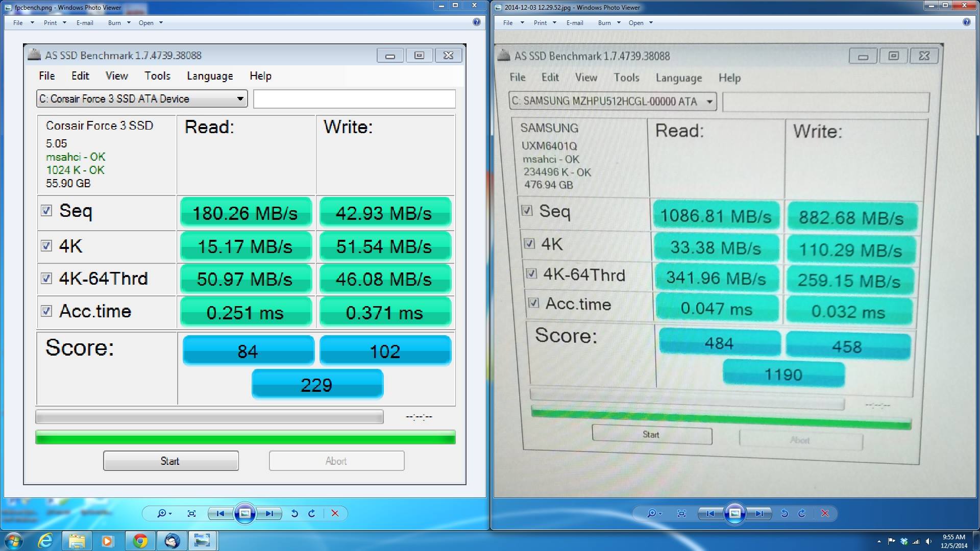Open help in right Photo Viewer
Screen dimensions: 980x551
coord(967,22)
